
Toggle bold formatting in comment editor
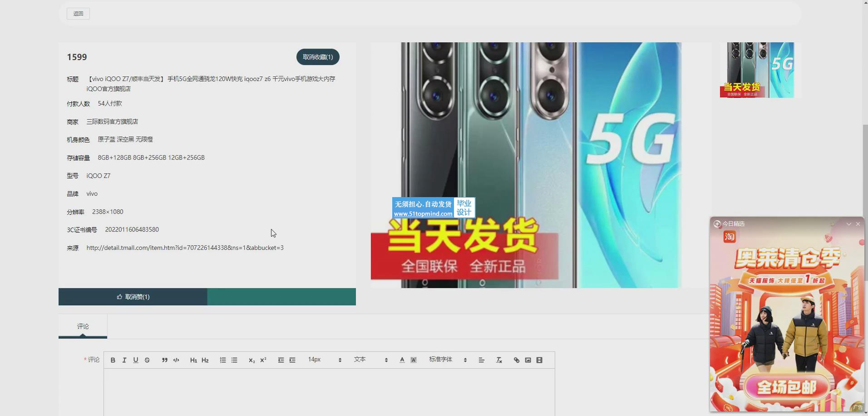113,360
